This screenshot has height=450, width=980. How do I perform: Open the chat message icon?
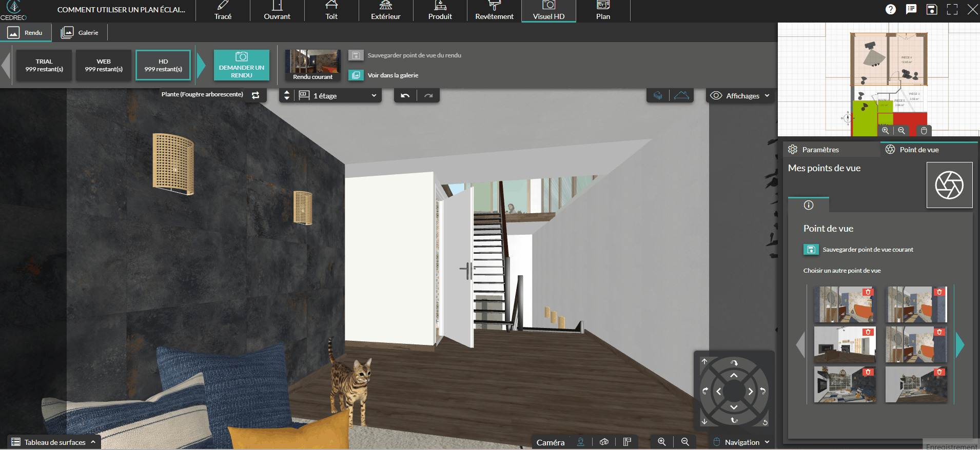coord(911,9)
